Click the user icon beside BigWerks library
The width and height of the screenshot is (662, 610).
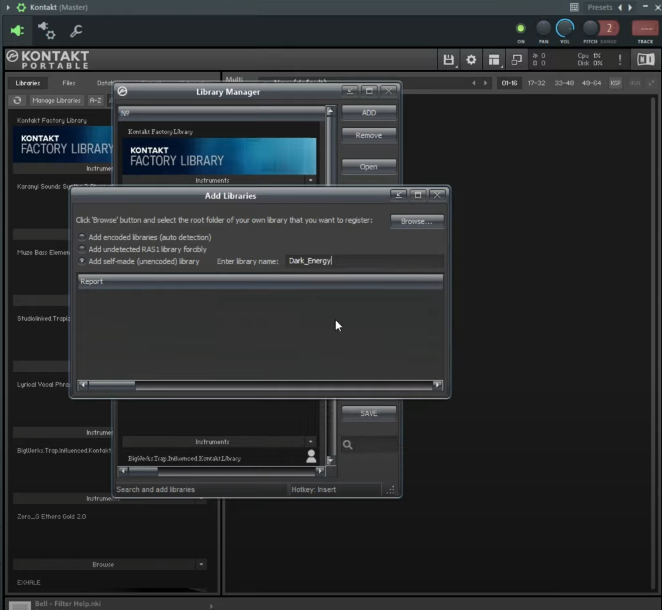point(311,456)
